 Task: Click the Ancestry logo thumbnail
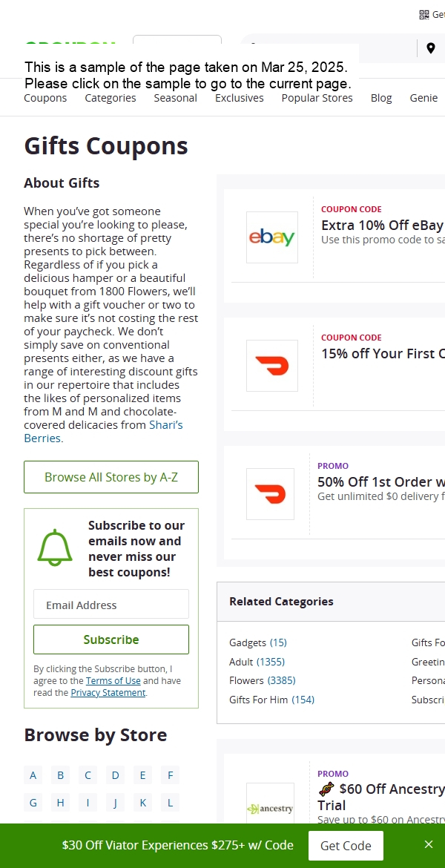coord(270,808)
